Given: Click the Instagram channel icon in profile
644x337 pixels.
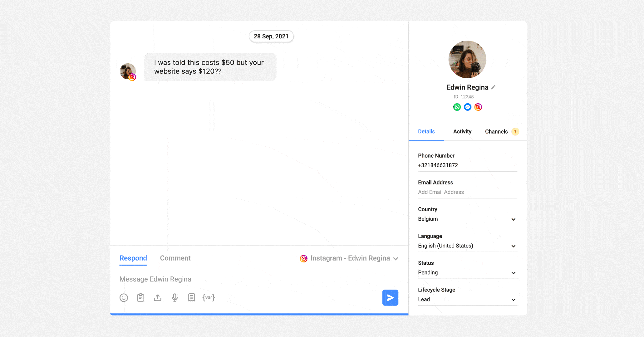Looking at the screenshot, I should (478, 107).
